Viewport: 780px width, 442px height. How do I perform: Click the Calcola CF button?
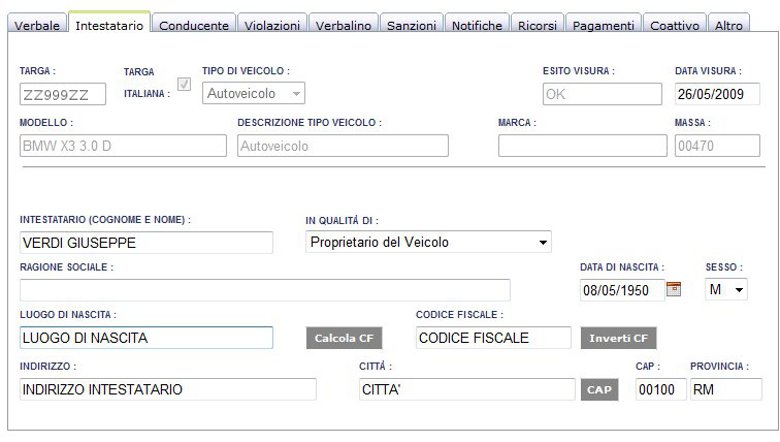point(344,338)
